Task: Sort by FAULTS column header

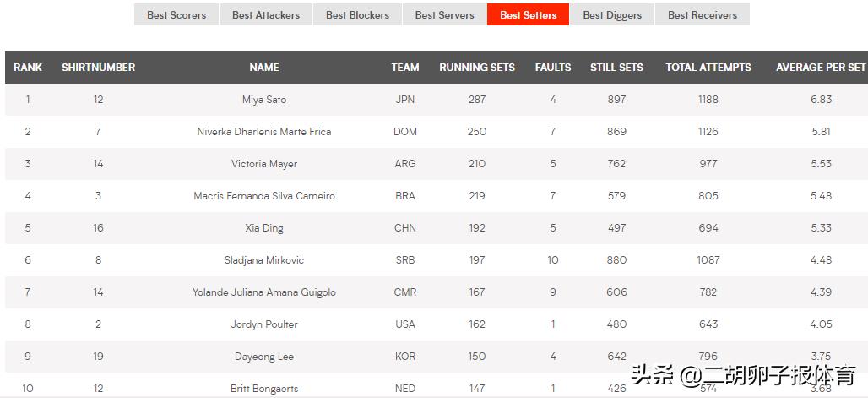Action: (552, 67)
